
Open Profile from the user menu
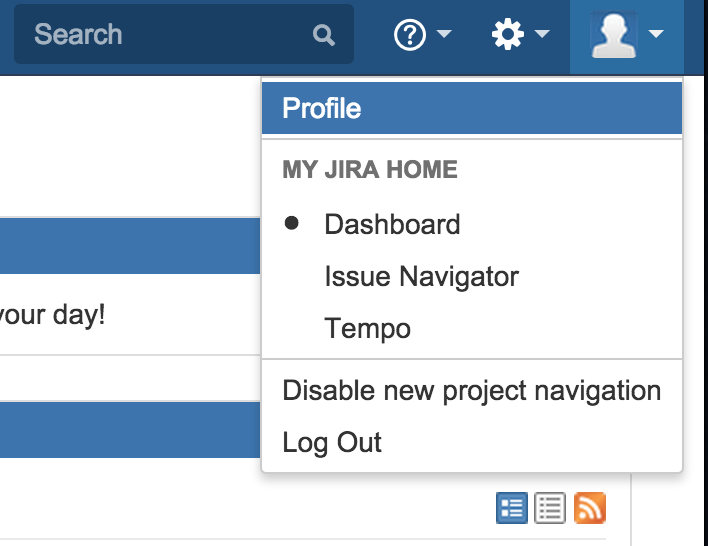pyautogui.click(x=322, y=108)
